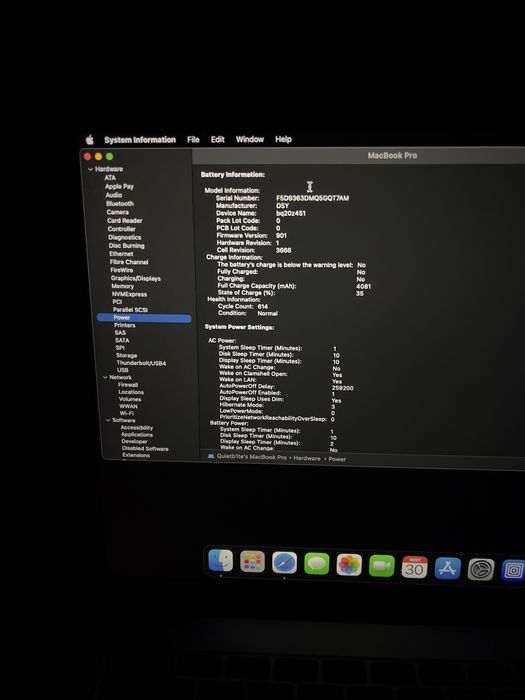The height and width of the screenshot is (700, 525).
Task: Select Locations under Network
Action: (131, 392)
